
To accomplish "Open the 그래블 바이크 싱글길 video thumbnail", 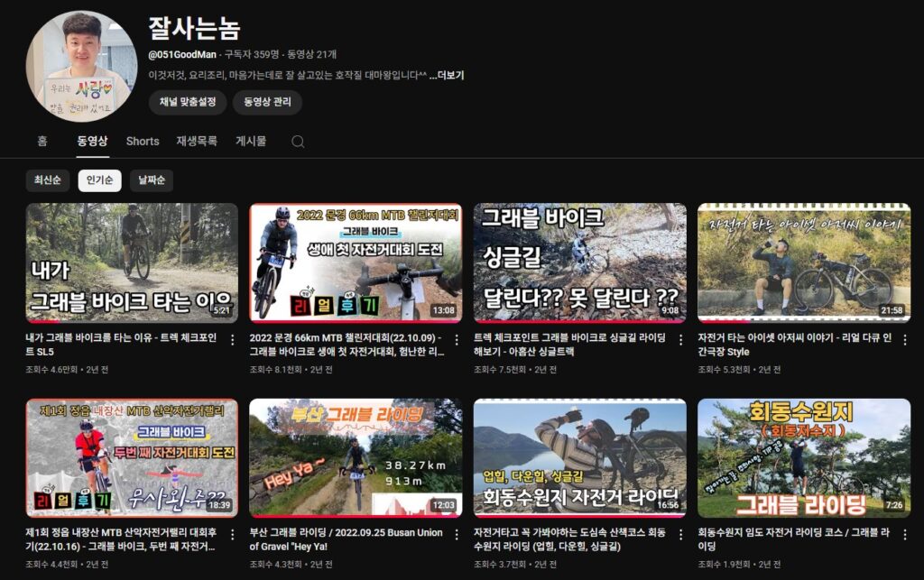I will (579, 262).
